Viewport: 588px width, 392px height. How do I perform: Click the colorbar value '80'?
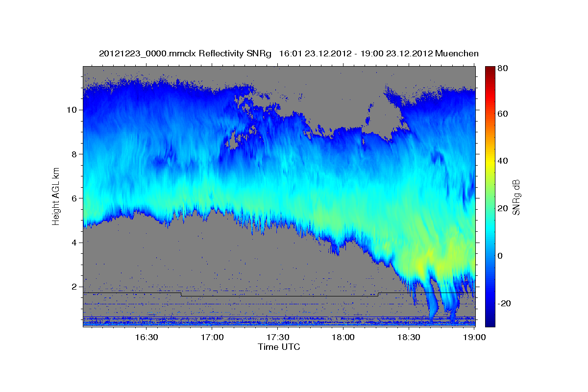(x=503, y=68)
